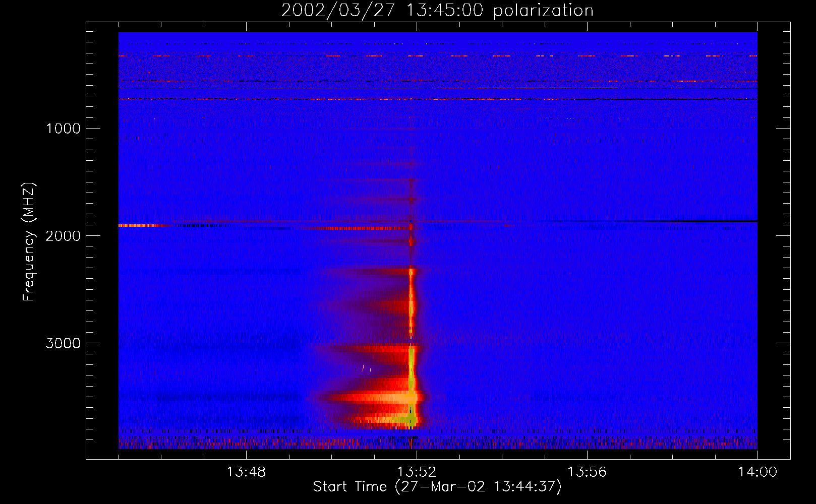Click the 2000 frequency tick label
The image size is (816, 504).
(63, 236)
